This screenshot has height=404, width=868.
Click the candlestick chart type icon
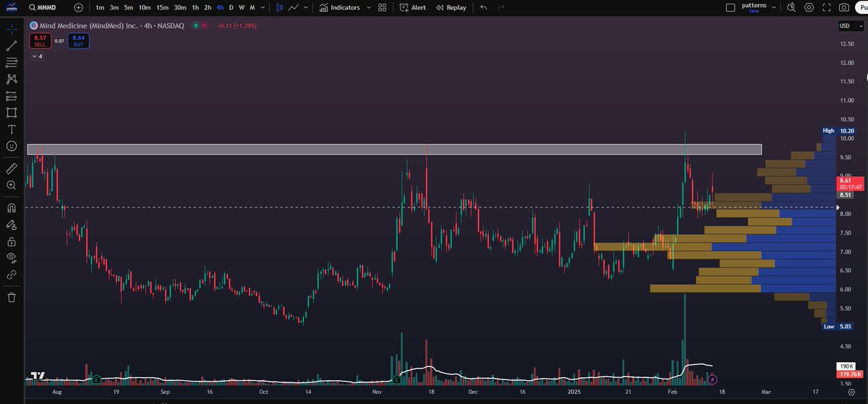pyautogui.click(x=279, y=7)
